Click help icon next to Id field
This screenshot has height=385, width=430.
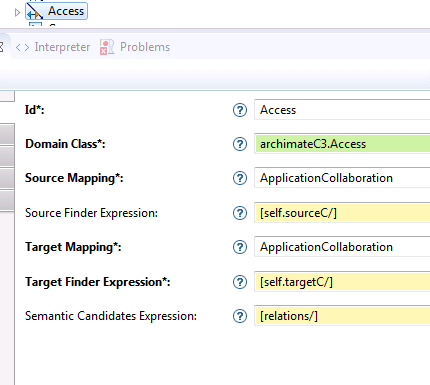coord(240,110)
